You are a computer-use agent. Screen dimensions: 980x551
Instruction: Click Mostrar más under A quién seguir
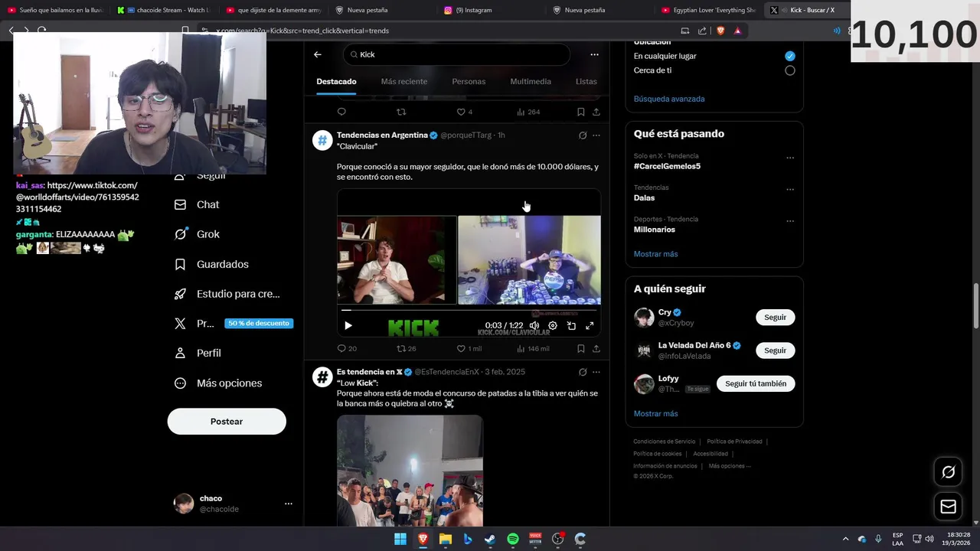(655, 414)
